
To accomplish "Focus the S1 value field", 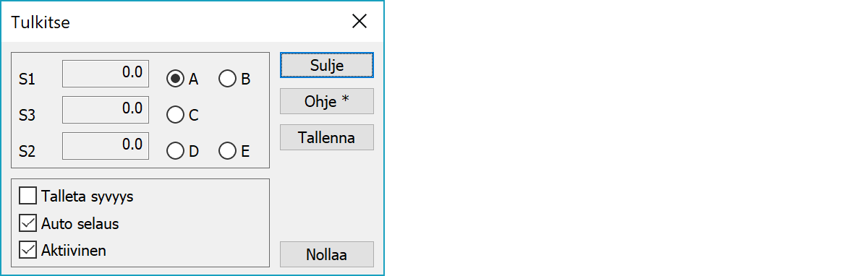I will point(106,74).
